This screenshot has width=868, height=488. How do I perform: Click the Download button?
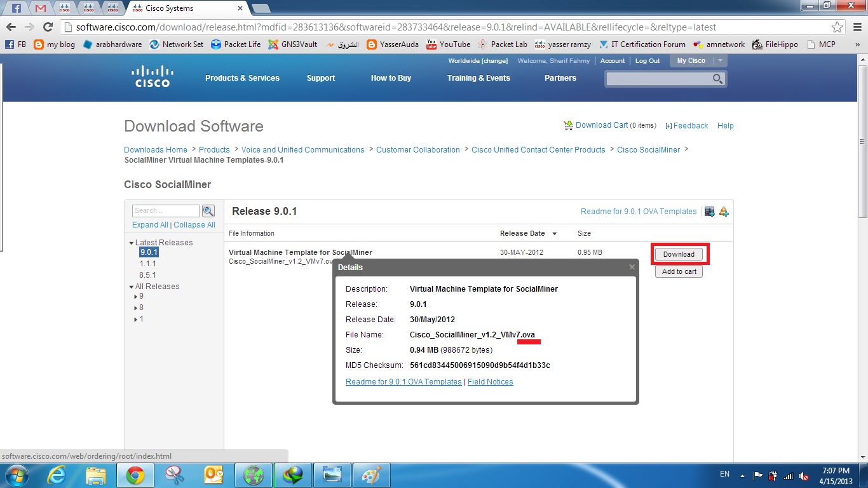(x=679, y=254)
